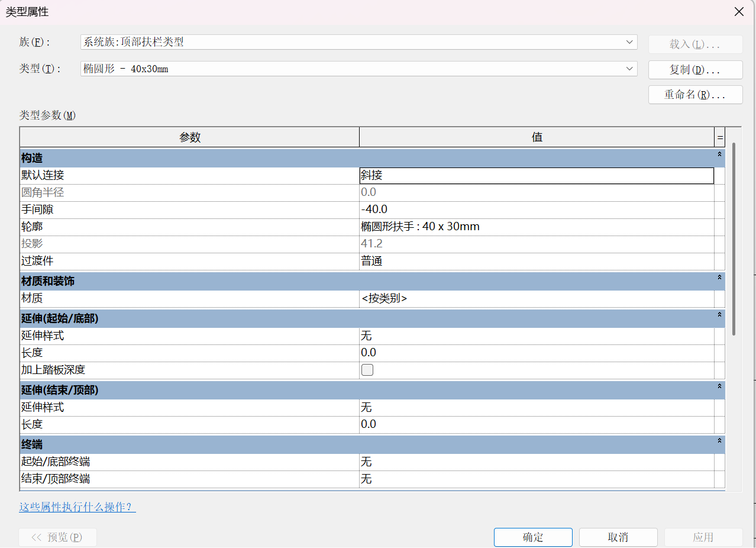Select the 轮廓 value 椭圆形扶手 : 40 x 30mm
The height and width of the screenshot is (548, 756).
(x=537, y=227)
